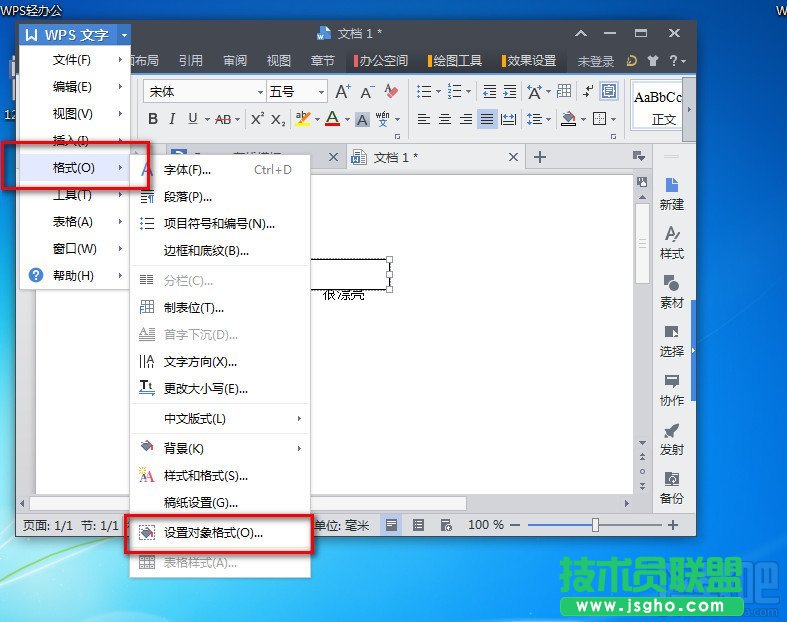Image resolution: width=787 pixels, height=622 pixels.
Task: Align text right
Action: click(x=466, y=119)
